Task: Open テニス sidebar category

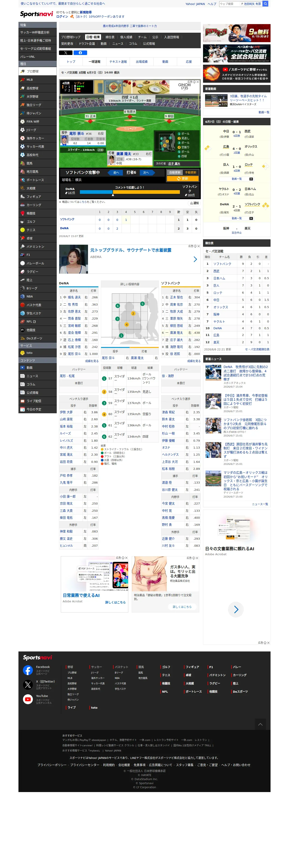Action: point(37,230)
